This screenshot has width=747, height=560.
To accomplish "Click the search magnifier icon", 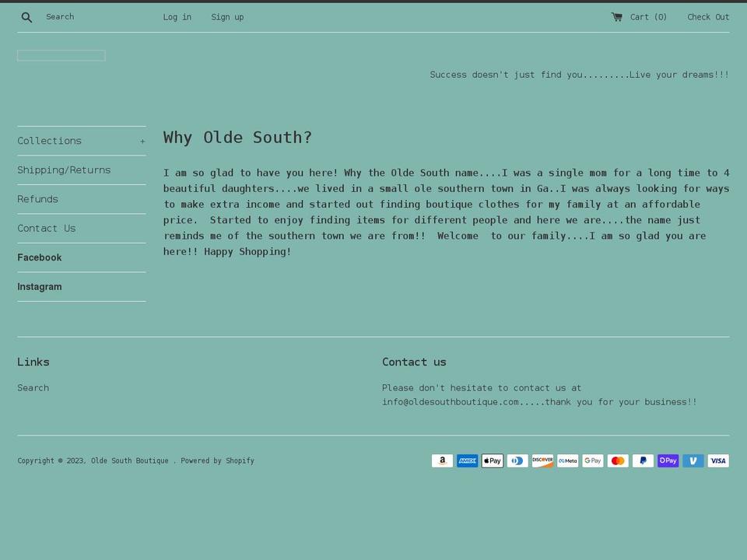I will pyautogui.click(x=26, y=18).
